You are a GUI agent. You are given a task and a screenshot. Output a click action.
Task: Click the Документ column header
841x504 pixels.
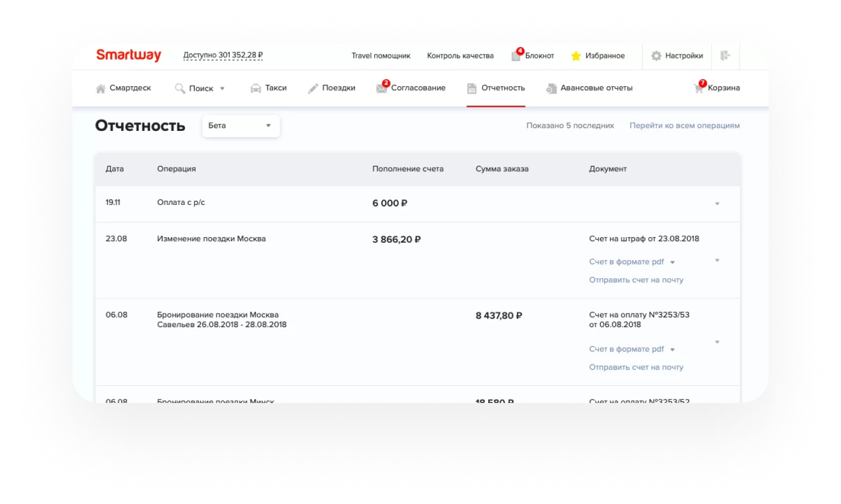pos(608,169)
